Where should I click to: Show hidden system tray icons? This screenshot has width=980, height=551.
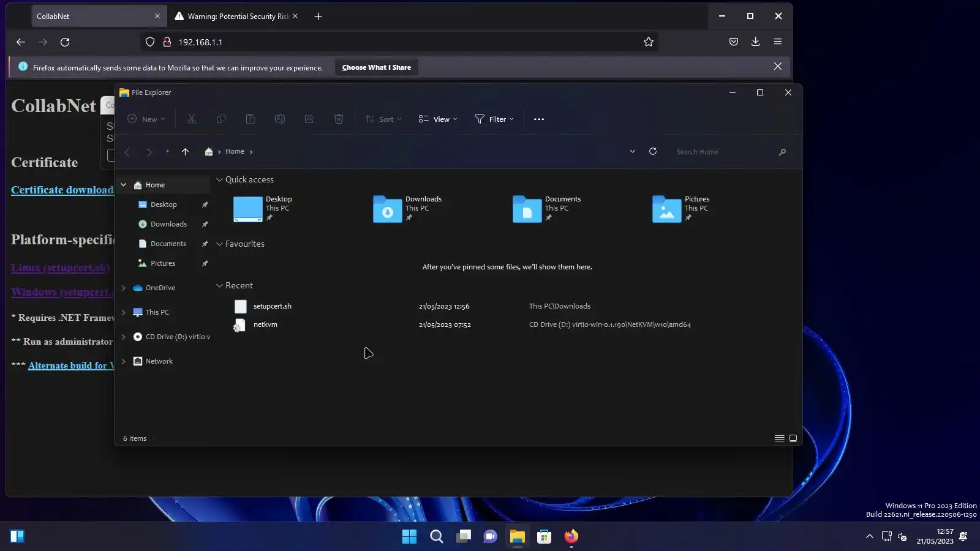870,537
